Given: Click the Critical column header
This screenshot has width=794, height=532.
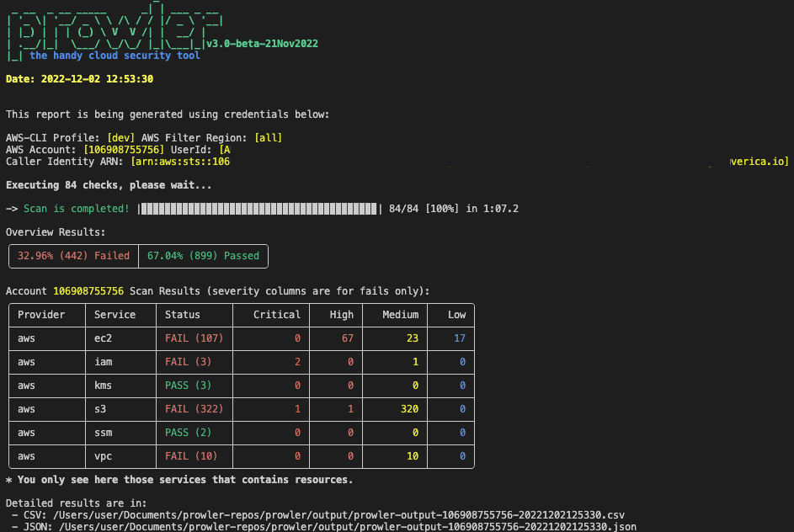Looking at the screenshot, I should tap(277, 315).
